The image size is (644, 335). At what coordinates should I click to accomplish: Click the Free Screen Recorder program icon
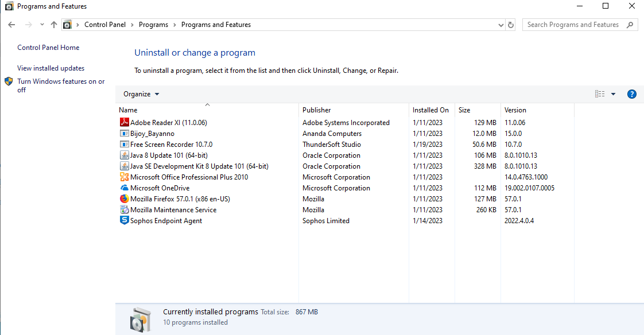coord(124,145)
